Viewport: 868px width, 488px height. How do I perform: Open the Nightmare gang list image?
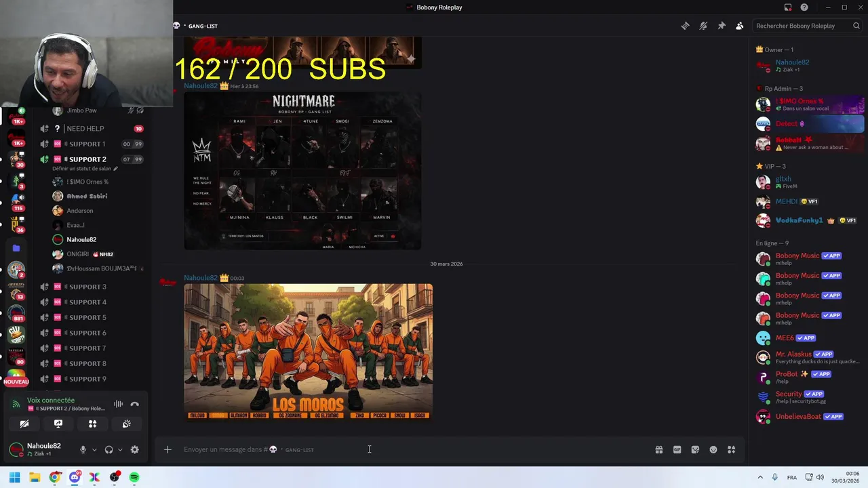point(302,171)
